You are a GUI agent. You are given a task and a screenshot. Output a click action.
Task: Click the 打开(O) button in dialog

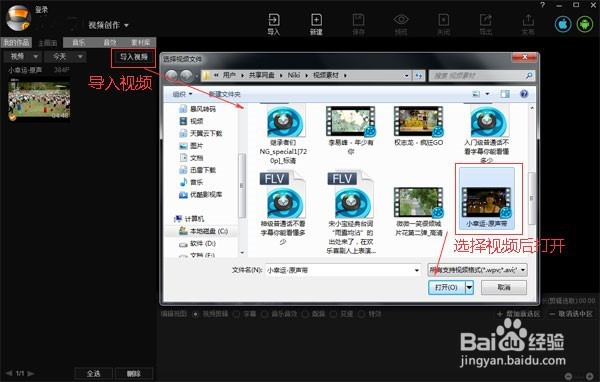coord(446,287)
